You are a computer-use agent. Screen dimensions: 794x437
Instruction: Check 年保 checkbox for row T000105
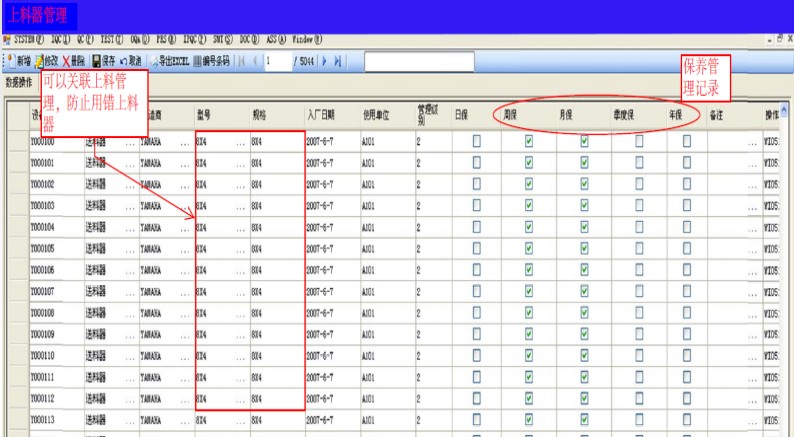coord(686,248)
